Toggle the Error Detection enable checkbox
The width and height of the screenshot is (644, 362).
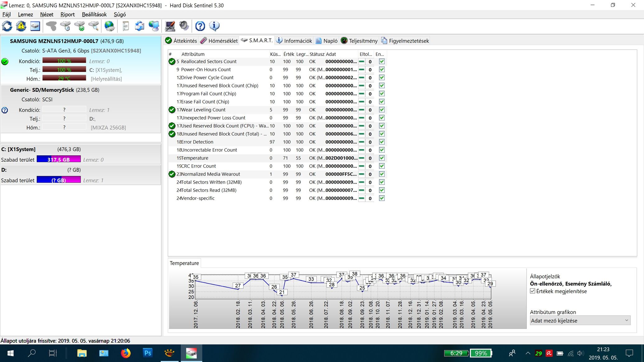click(x=382, y=142)
